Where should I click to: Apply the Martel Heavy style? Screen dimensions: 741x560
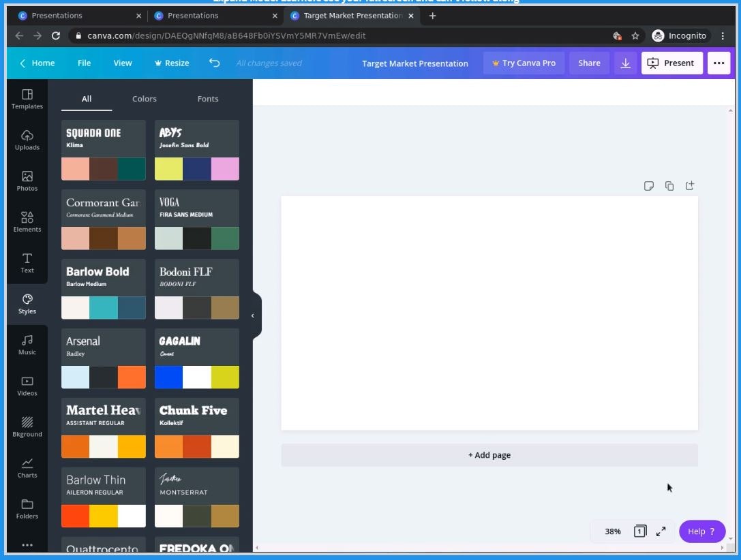(x=104, y=428)
